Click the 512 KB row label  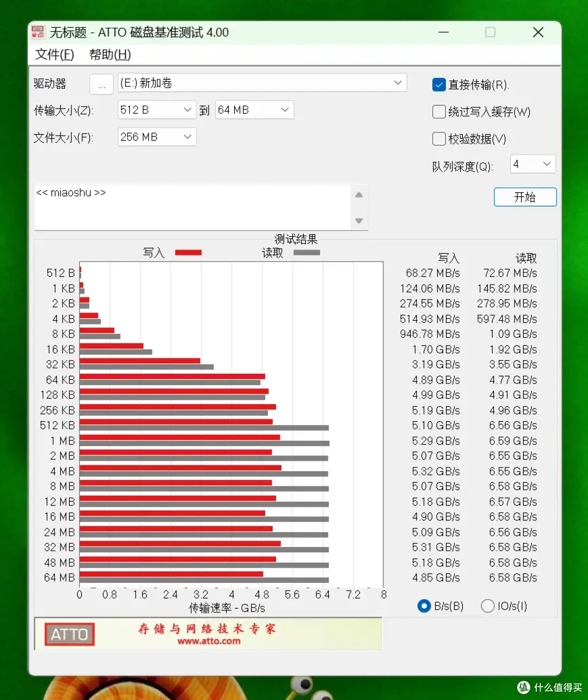(57, 425)
